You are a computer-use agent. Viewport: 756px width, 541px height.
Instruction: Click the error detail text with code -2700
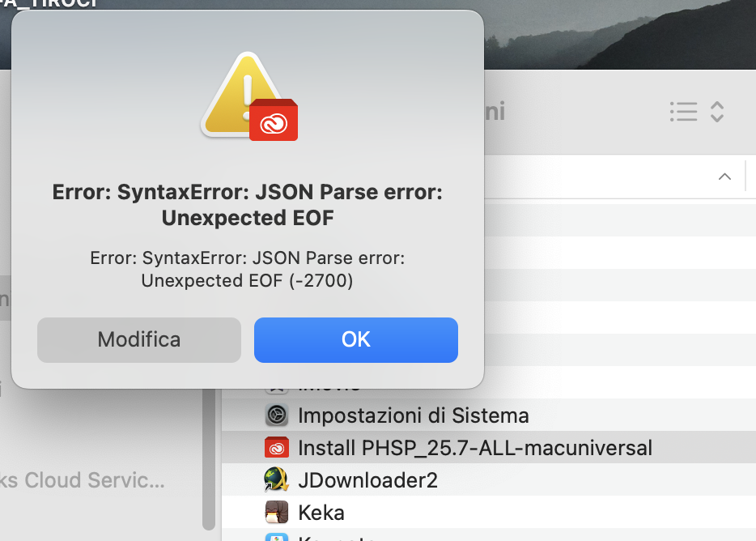[x=248, y=269]
